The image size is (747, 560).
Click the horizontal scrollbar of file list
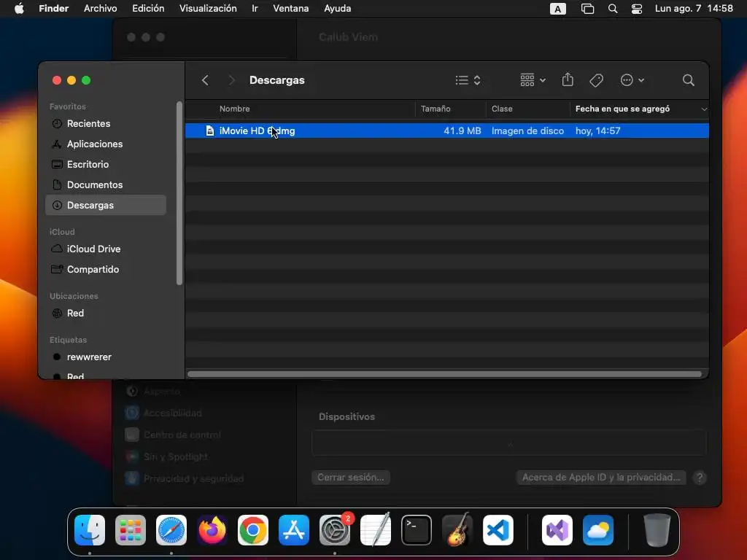[444, 374]
